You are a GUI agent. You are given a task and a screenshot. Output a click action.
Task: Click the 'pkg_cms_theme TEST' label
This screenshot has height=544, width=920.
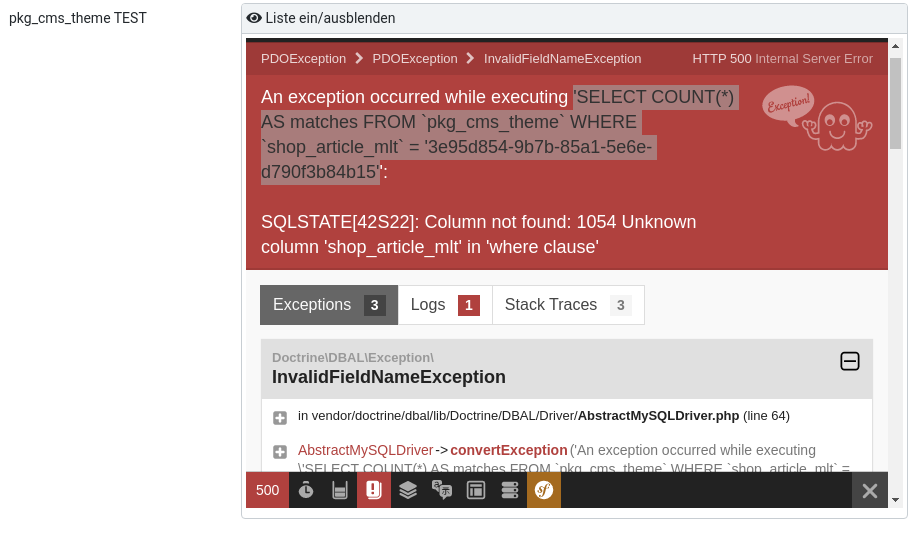(x=77, y=18)
